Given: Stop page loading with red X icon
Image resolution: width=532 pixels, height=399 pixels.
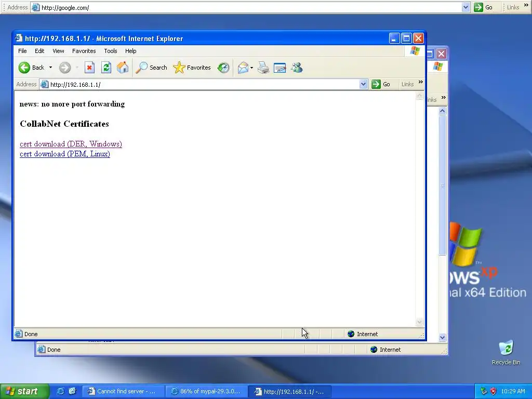Looking at the screenshot, I should coord(89,68).
